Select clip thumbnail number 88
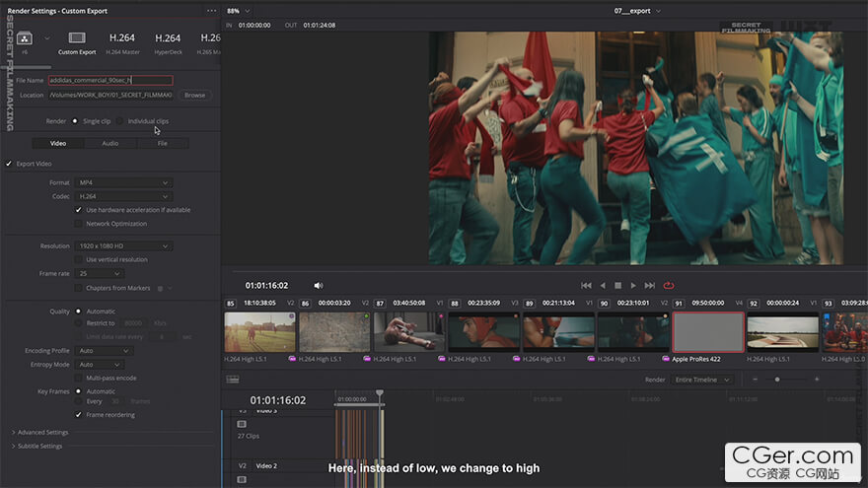Image resolution: width=868 pixels, height=488 pixels. [x=484, y=332]
